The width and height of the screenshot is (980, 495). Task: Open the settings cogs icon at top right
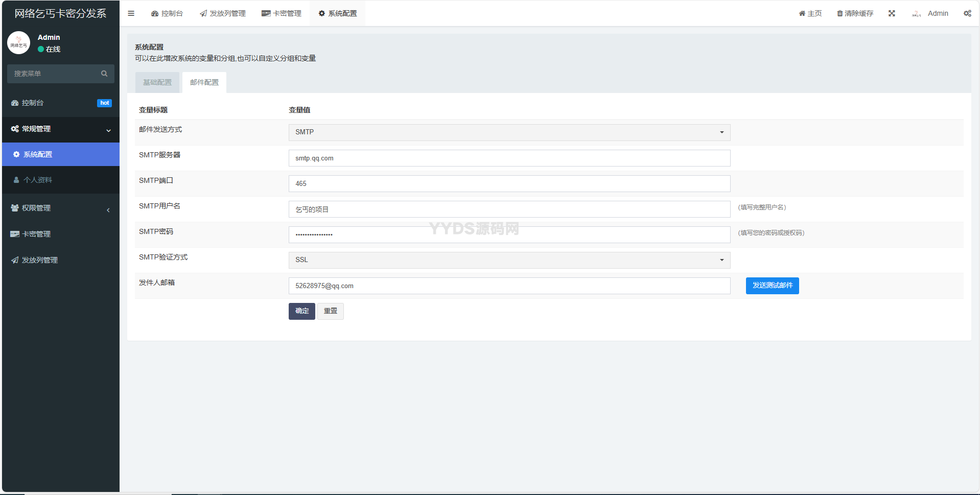pyautogui.click(x=967, y=13)
